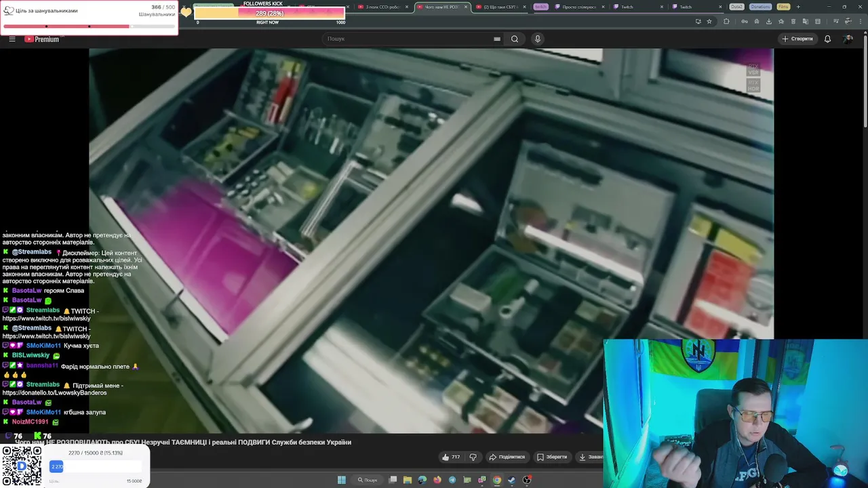Screen dimensions: 868x488
Task: Dislike the video with thumbs down
Action: (473, 457)
